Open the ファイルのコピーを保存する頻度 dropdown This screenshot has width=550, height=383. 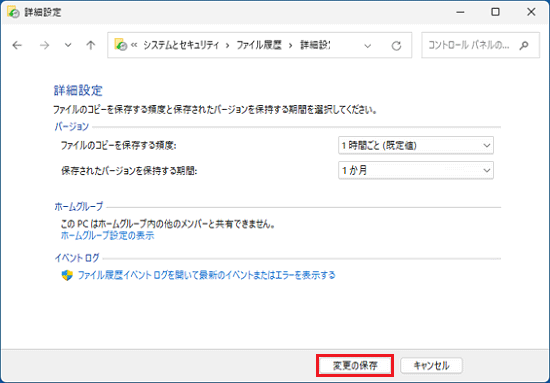416,145
